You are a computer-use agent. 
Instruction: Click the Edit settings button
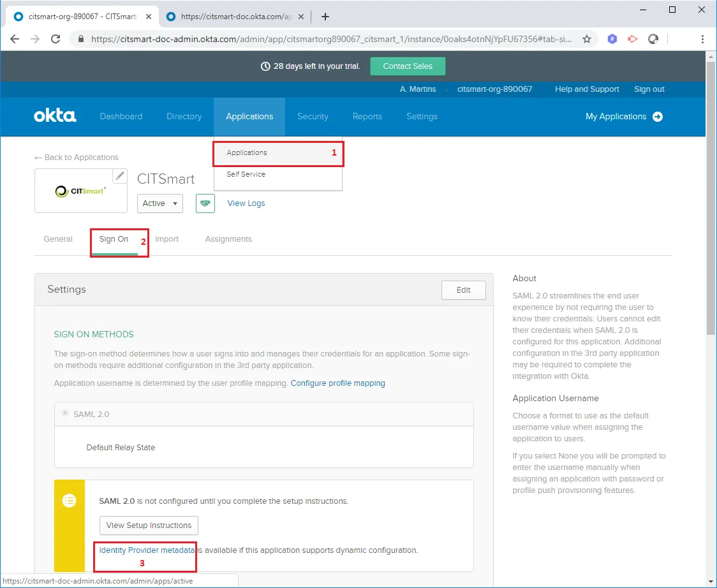463,290
